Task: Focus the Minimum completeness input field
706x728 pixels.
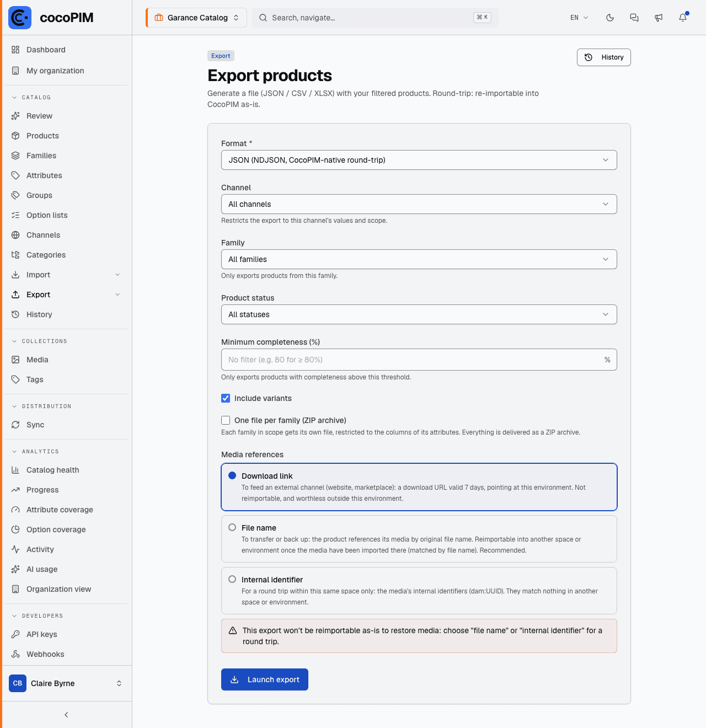Action: [x=419, y=360]
